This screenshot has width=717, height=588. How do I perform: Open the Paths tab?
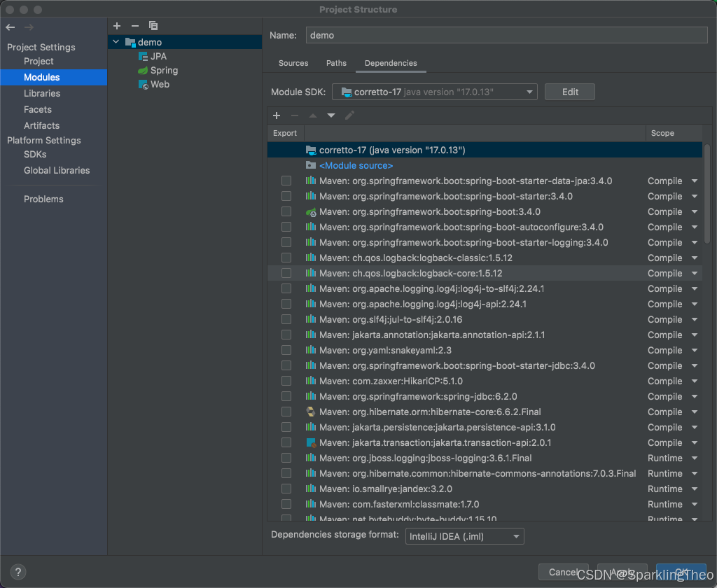point(336,63)
